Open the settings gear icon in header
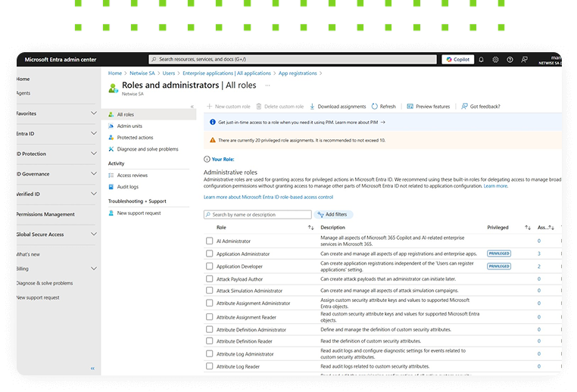Screen dimensions: 577x392 [x=495, y=60]
